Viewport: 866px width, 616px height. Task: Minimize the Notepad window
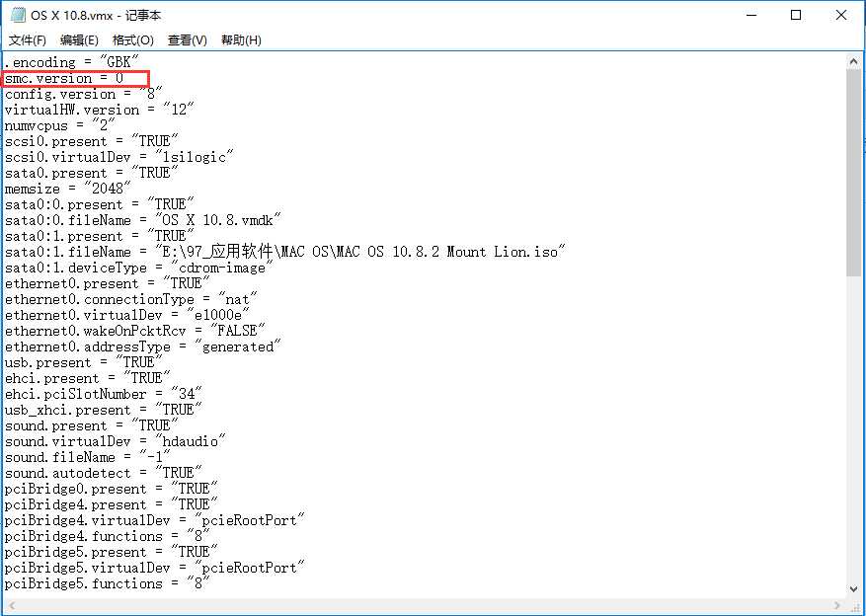coord(751,15)
